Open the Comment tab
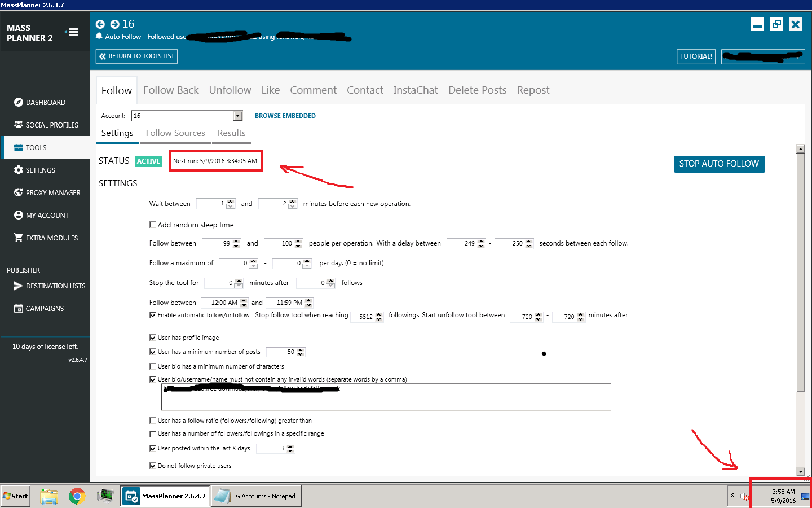The height and width of the screenshot is (508, 812). pos(313,90)
